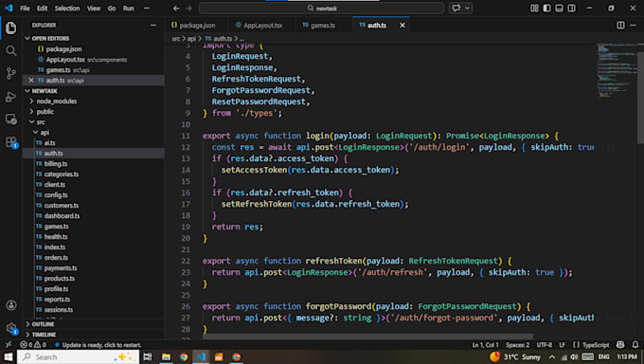
Task: Change end of line sequence LF
Action: (x=563, y=345)
